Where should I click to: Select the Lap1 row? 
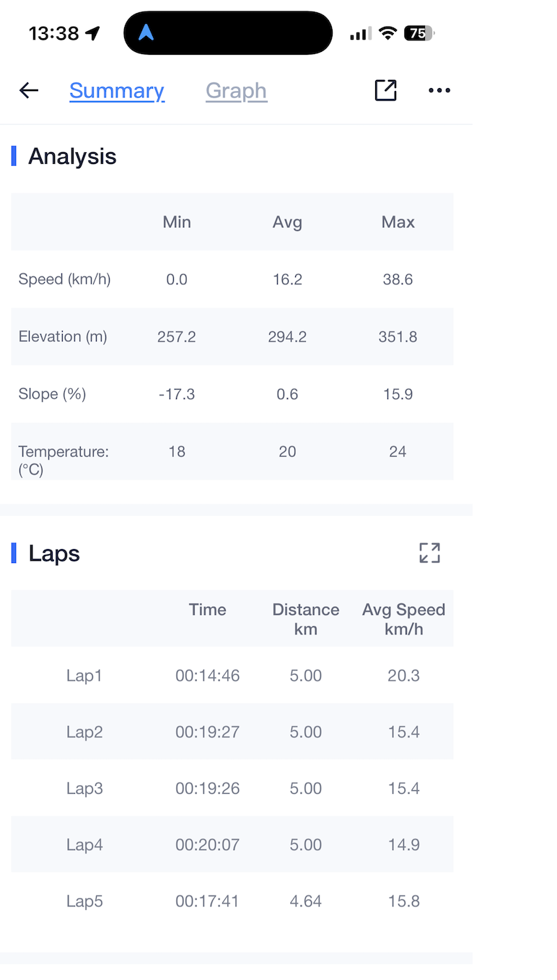coord(84,675)
